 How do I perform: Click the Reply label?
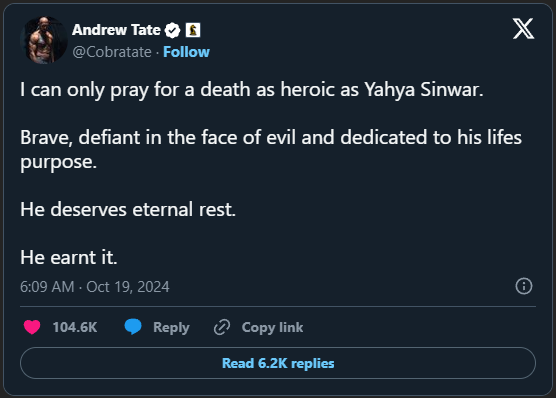[171, 327]
